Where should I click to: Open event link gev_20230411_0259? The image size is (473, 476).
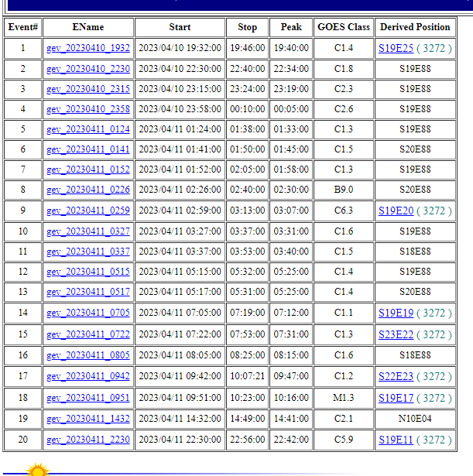88,211
